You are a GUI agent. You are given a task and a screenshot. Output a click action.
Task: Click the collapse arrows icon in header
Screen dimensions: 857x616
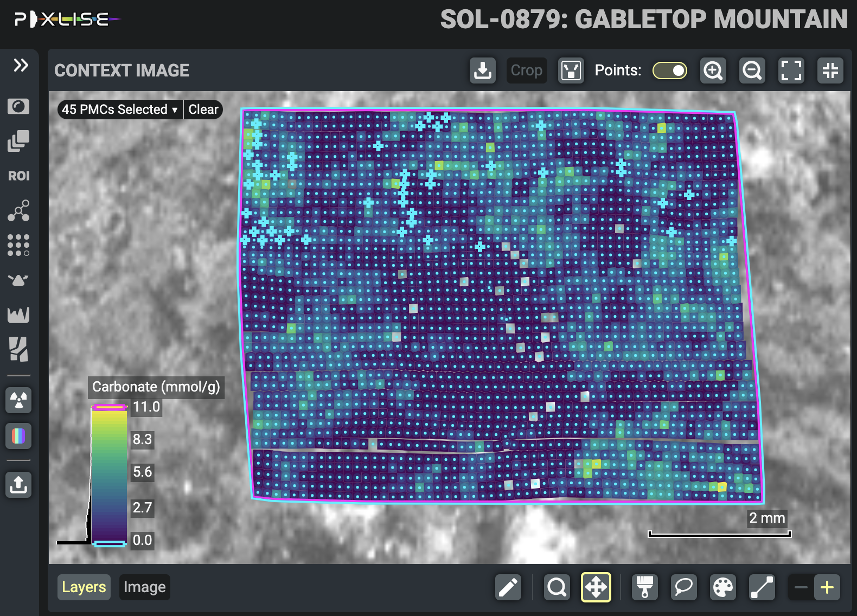click(x=830, y=70)
